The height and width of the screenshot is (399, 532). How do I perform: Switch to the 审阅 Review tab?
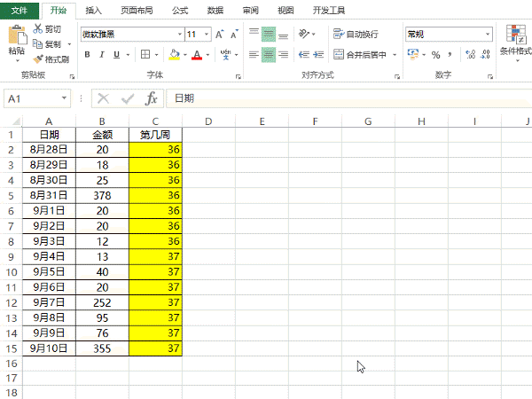[250, 11]
